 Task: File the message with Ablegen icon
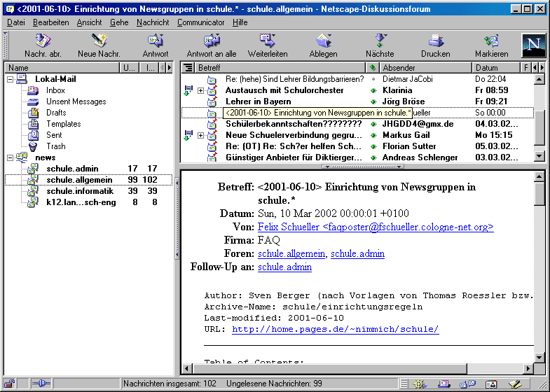(324, 45)
